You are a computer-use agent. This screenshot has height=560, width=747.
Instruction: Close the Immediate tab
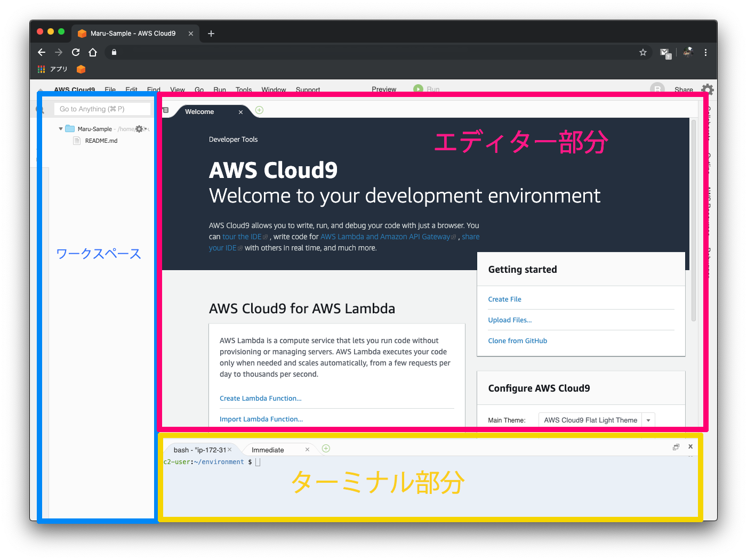(x=307, y=450)
